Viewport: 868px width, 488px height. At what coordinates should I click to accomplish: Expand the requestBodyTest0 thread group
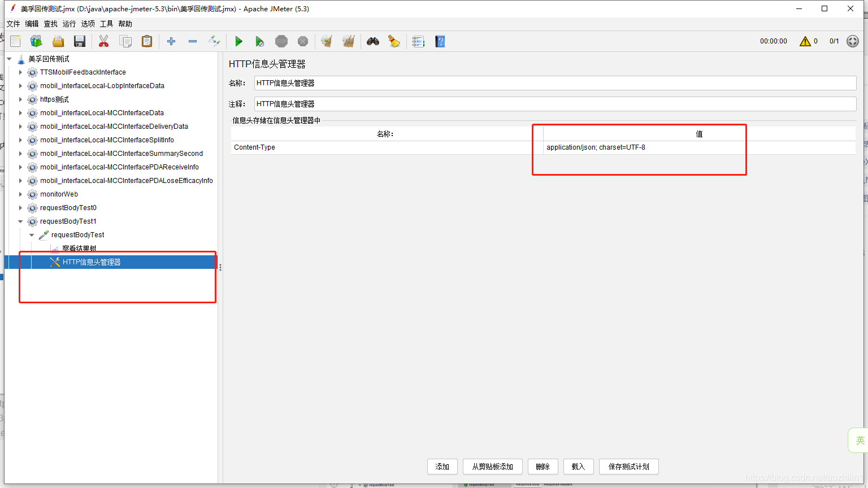20,208
